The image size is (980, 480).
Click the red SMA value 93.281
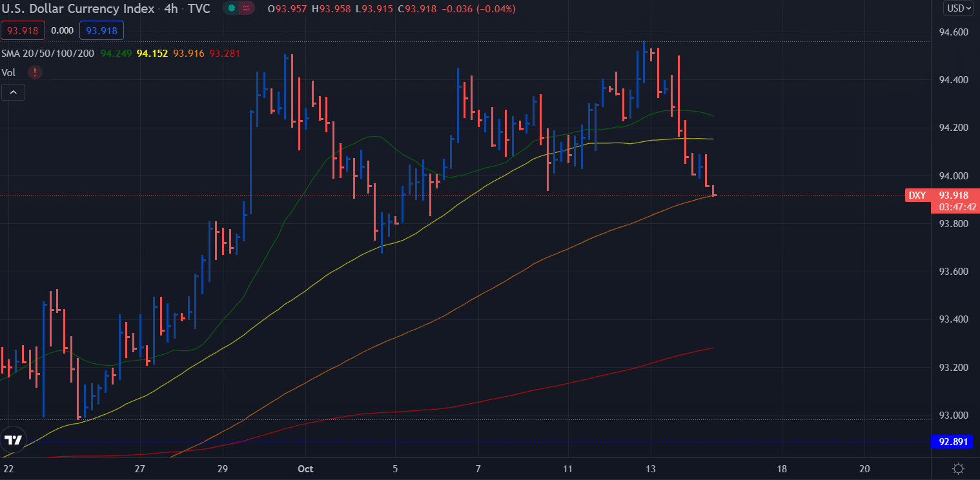coord(224,54)
